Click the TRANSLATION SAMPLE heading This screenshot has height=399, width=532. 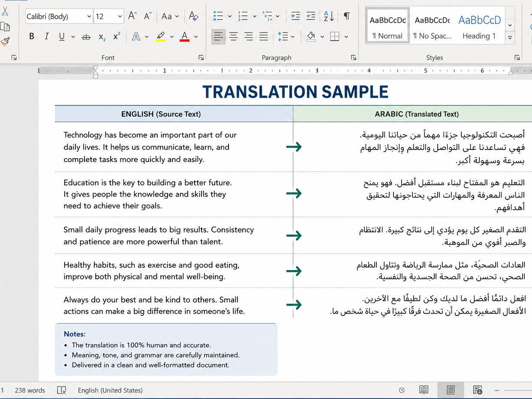click(295, 92)
